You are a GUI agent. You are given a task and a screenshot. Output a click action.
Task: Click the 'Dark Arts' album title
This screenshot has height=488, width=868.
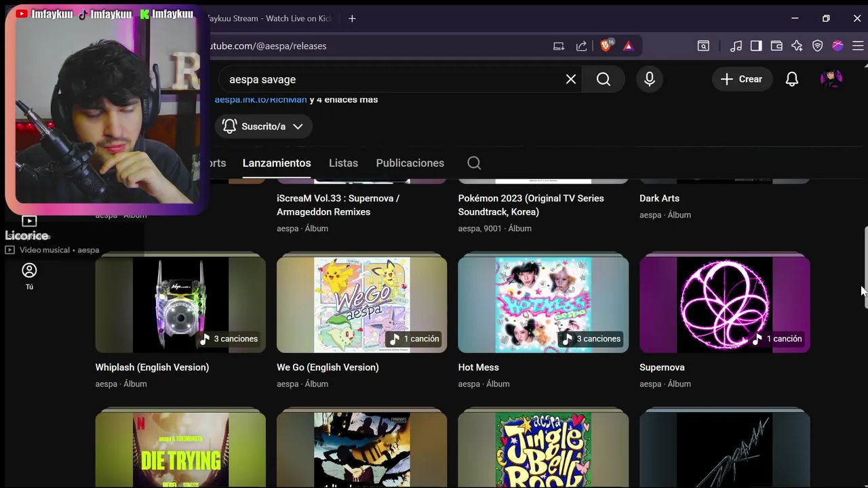659,199
